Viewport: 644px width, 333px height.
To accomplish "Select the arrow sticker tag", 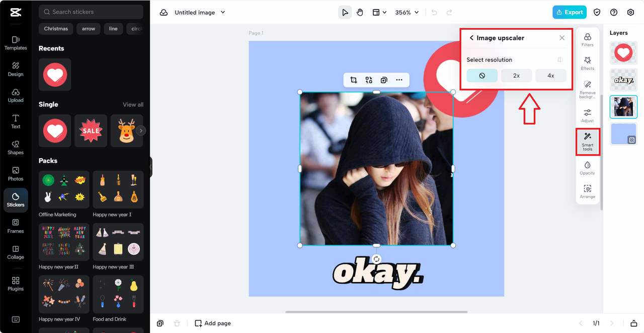I will click(89, 29).
